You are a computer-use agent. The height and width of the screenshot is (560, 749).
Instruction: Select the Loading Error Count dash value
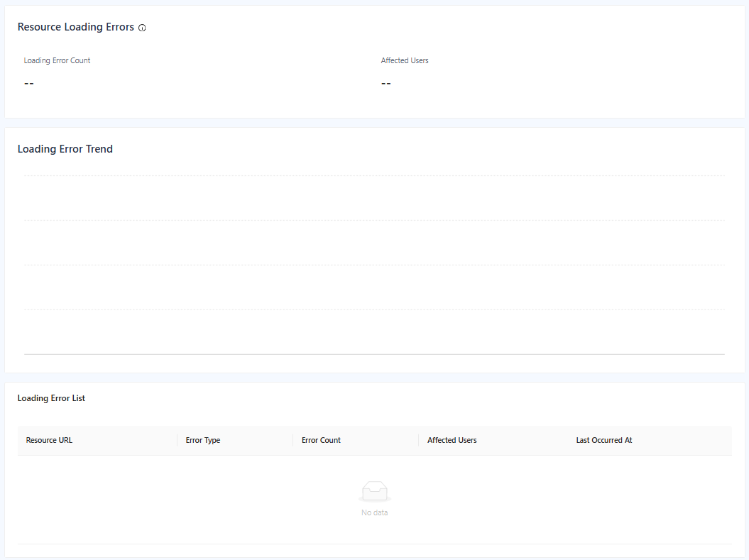[28, 84]
